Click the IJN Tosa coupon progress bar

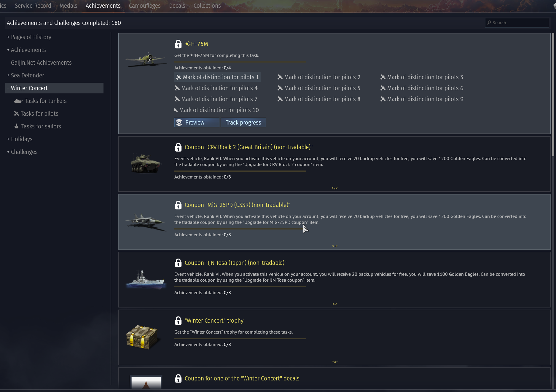pyautogui.click(x=240, y=287)
